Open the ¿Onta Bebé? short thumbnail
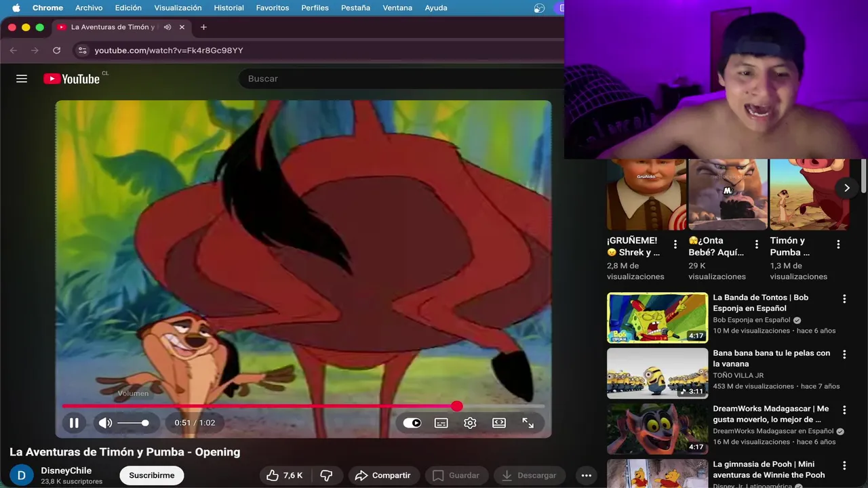The width and height of the screenshot is (868, 488). point(728,195)
